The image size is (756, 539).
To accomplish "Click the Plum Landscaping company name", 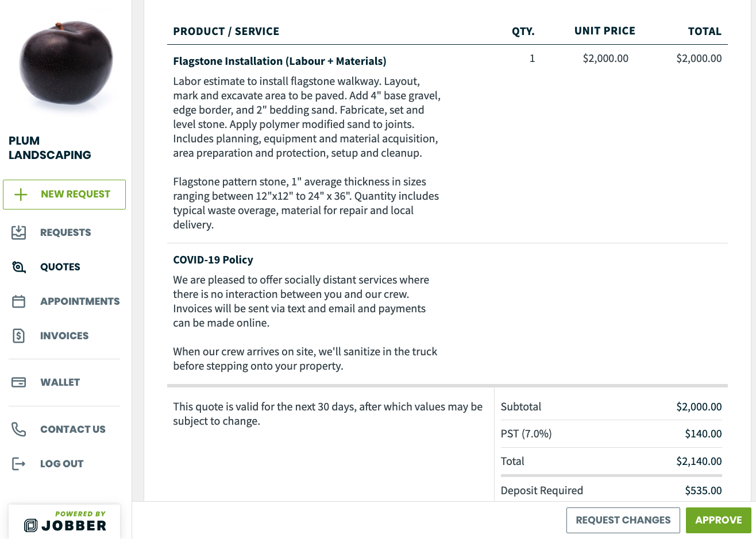I will pos(50,148).
